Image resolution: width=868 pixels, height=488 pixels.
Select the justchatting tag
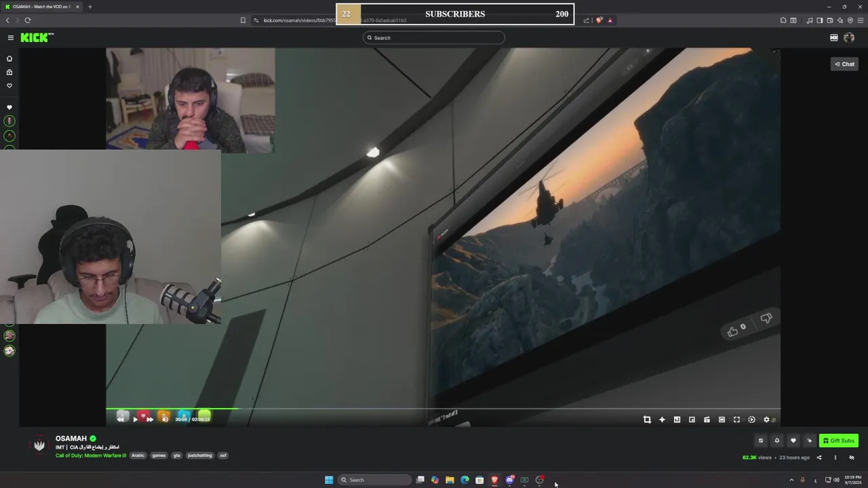point(200,455)
